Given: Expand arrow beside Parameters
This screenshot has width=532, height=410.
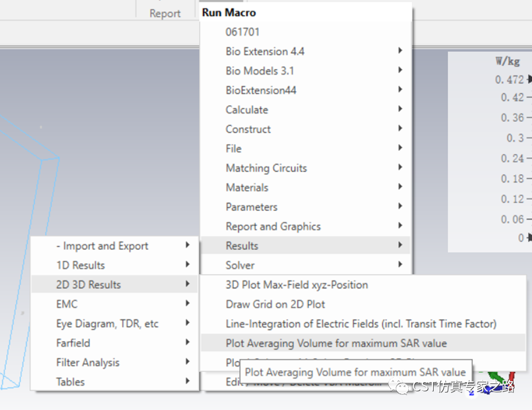Looking at the screenshot, I should (400, 206).
